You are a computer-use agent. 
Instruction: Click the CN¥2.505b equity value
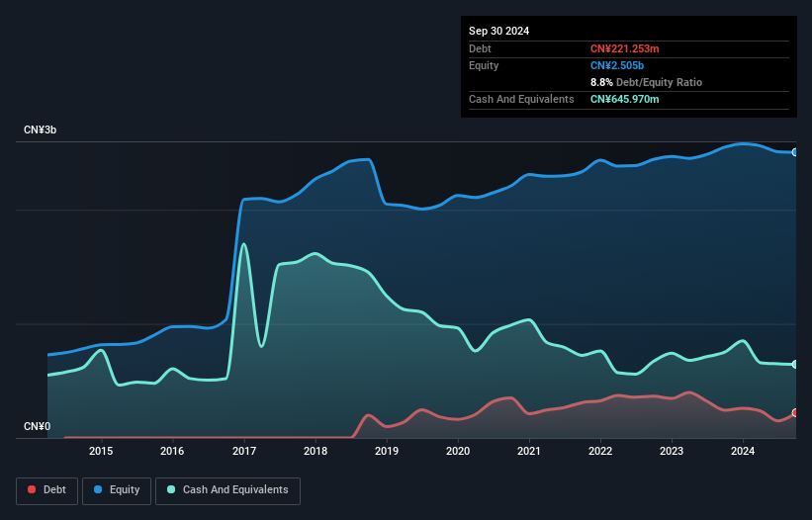pos(617,65)
